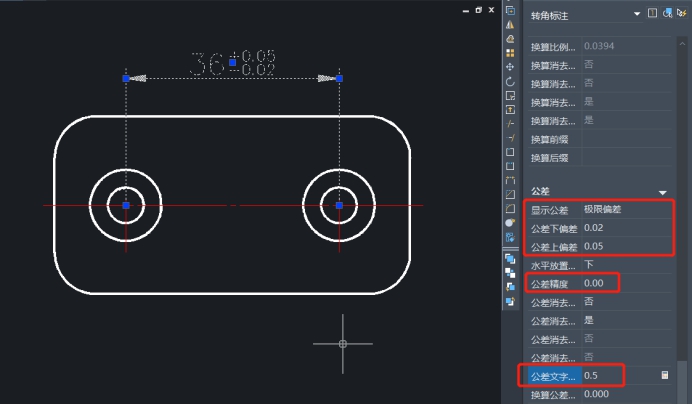The width and height of the screenshot is (692, 405).
Task: Click the Offset tool icon
Action: 510,38
